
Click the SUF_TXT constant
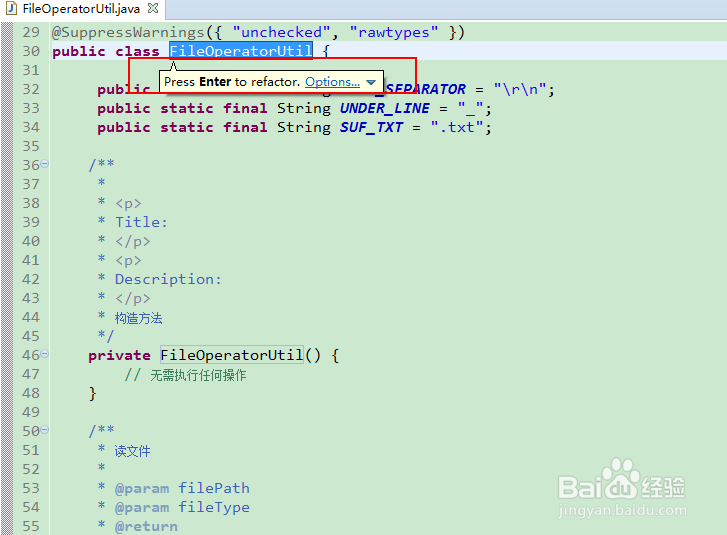[371, 127]
